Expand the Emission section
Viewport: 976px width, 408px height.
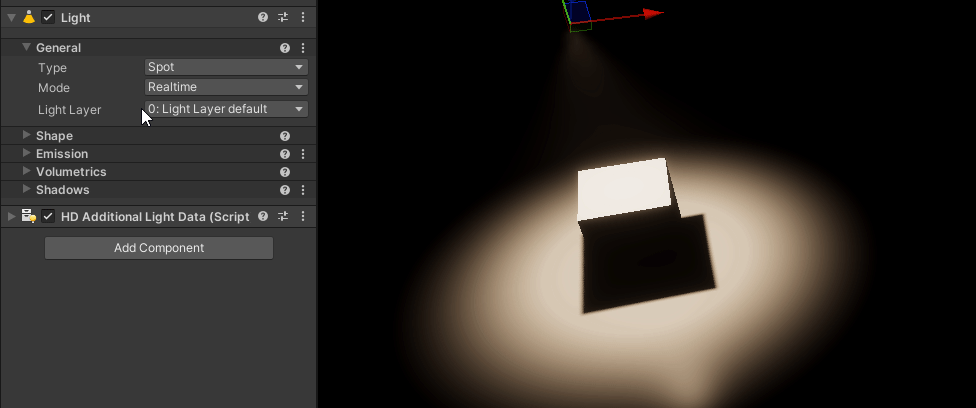pos(26,153)
